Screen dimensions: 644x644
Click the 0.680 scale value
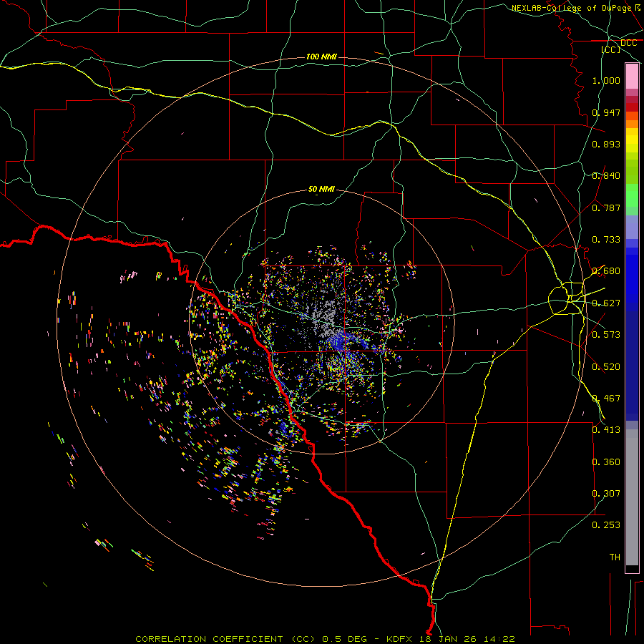click(x=606, y=271)
